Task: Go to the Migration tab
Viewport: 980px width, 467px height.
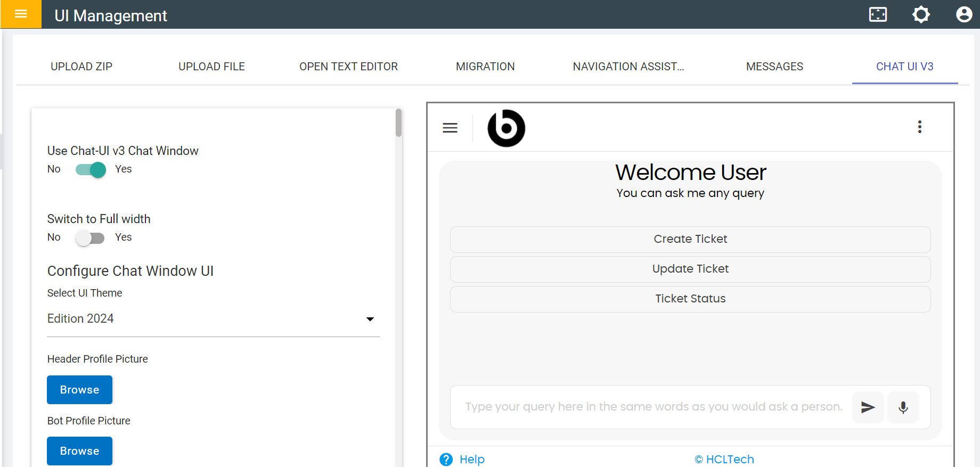Action: (x=485, y=67)
